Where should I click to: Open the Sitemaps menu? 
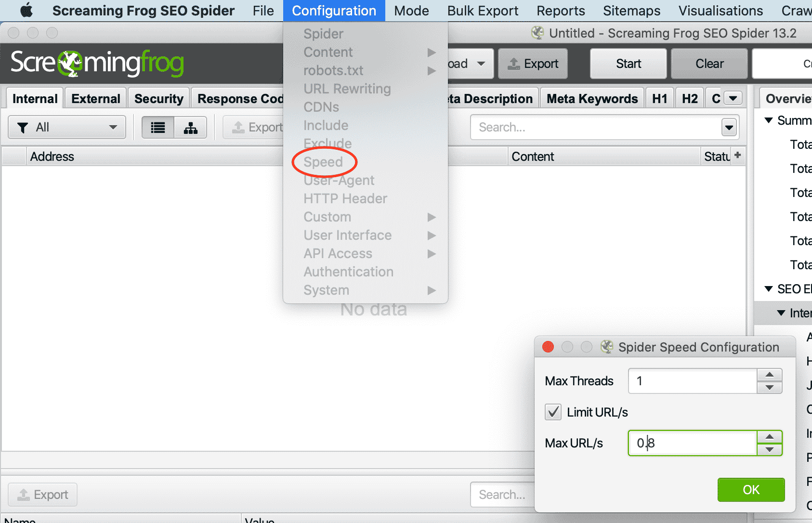click(631, 11)
